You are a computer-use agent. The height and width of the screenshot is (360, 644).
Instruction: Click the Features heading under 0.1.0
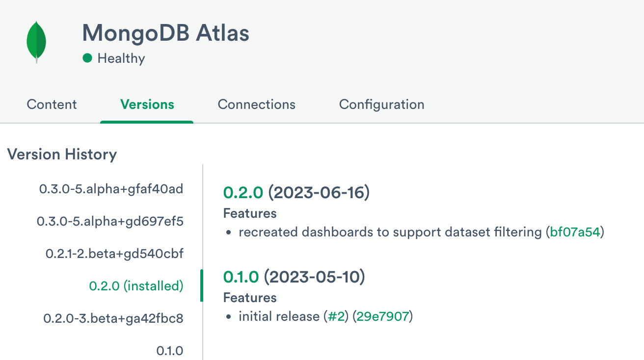tap(250, 298)
